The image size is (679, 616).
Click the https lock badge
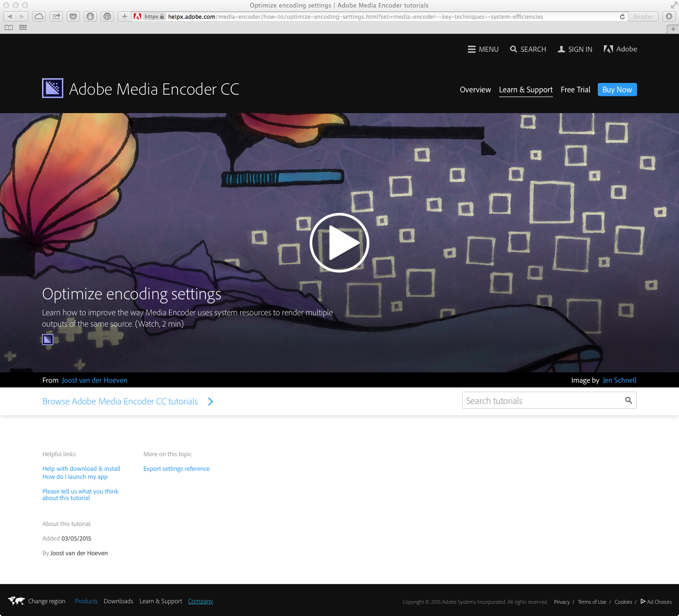point(154,16)
